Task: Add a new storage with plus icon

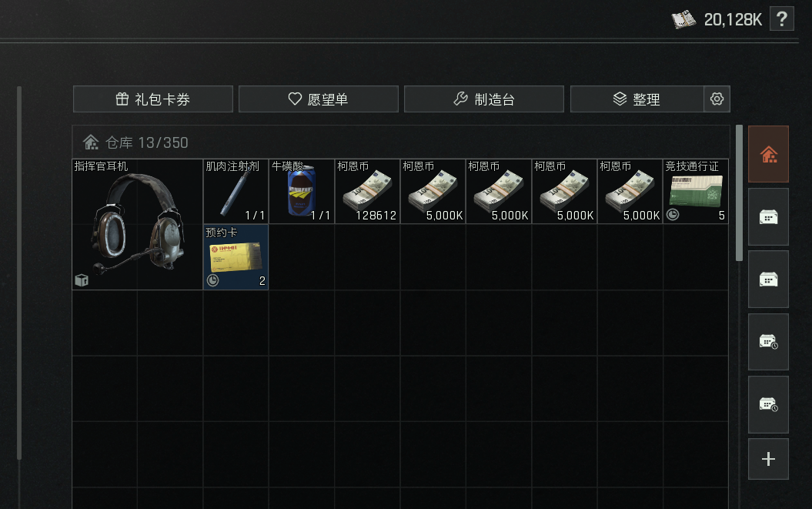Action: (768, 459)
